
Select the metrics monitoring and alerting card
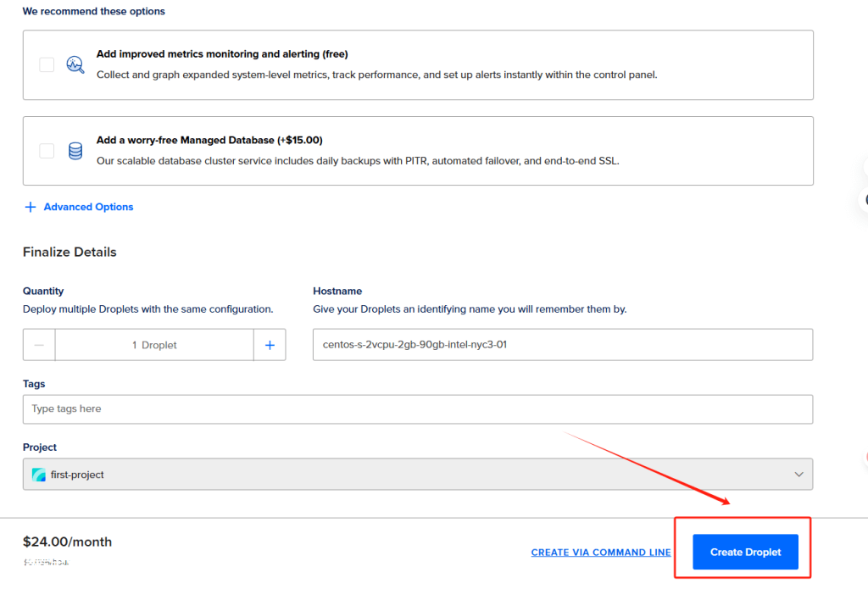(x=418, y=65)
